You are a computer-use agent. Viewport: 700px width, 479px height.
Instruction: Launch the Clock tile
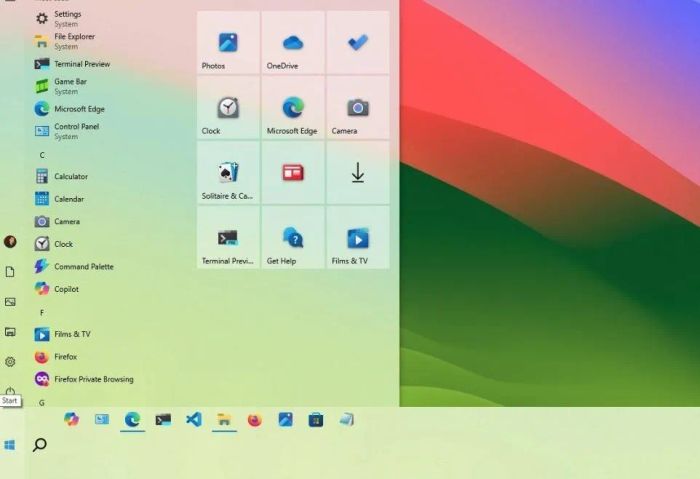click(x=228, y=108)
